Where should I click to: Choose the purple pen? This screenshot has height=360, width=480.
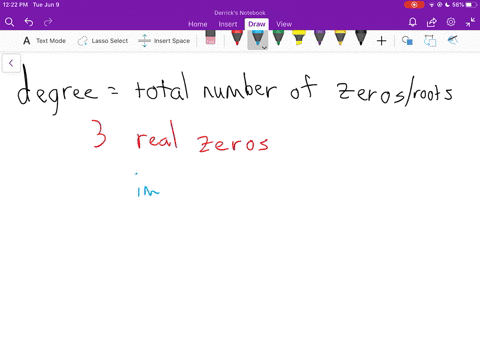(319, 37)
